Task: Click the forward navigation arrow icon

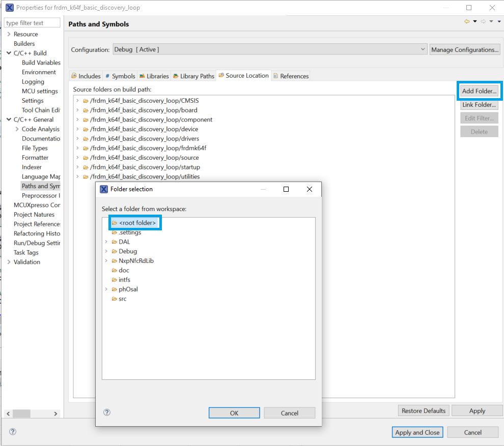Action: tap(483, 21)
